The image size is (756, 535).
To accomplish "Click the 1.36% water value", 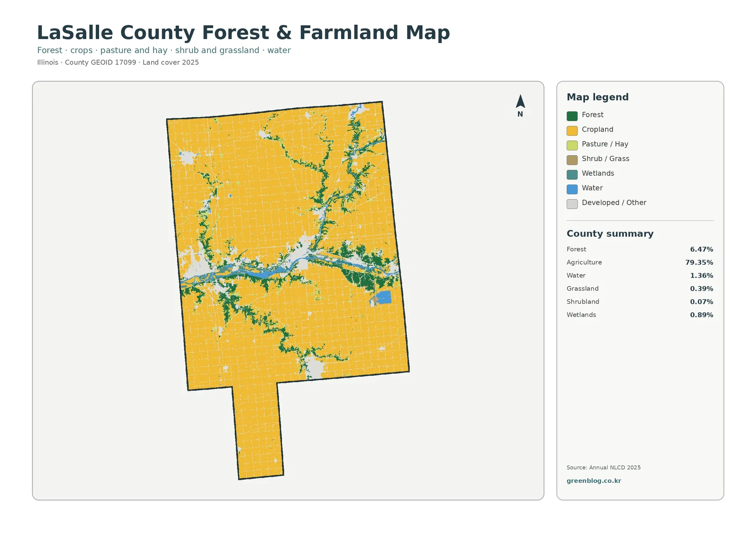I will [701, 276].
